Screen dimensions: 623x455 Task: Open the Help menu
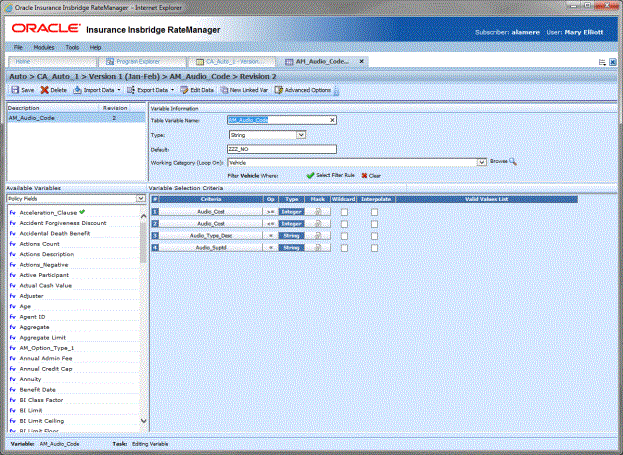point(95,47)
